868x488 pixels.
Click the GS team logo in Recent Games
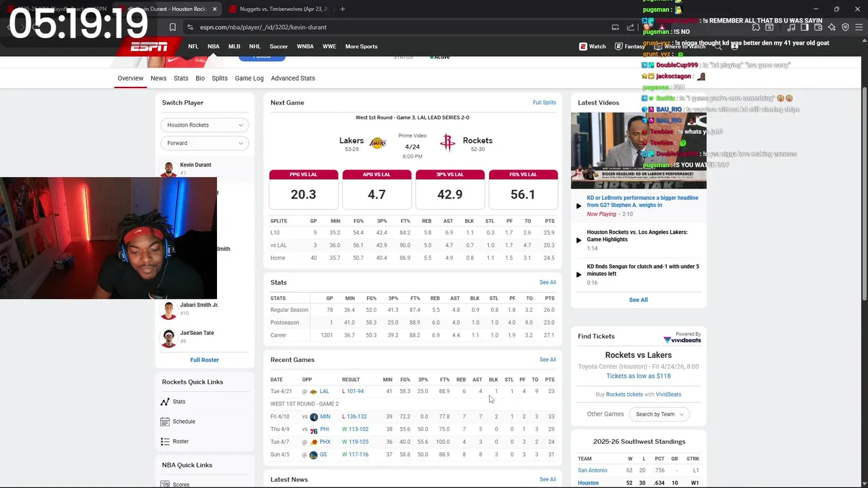click(313, 455)
